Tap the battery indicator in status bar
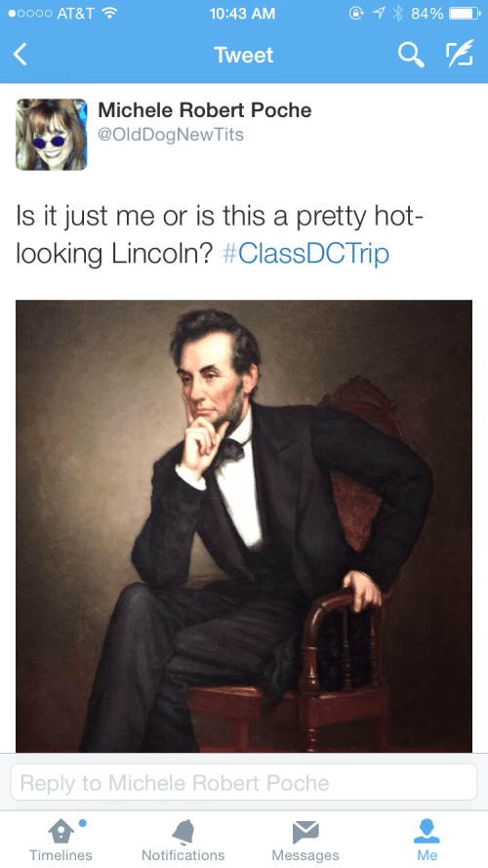 465,14
